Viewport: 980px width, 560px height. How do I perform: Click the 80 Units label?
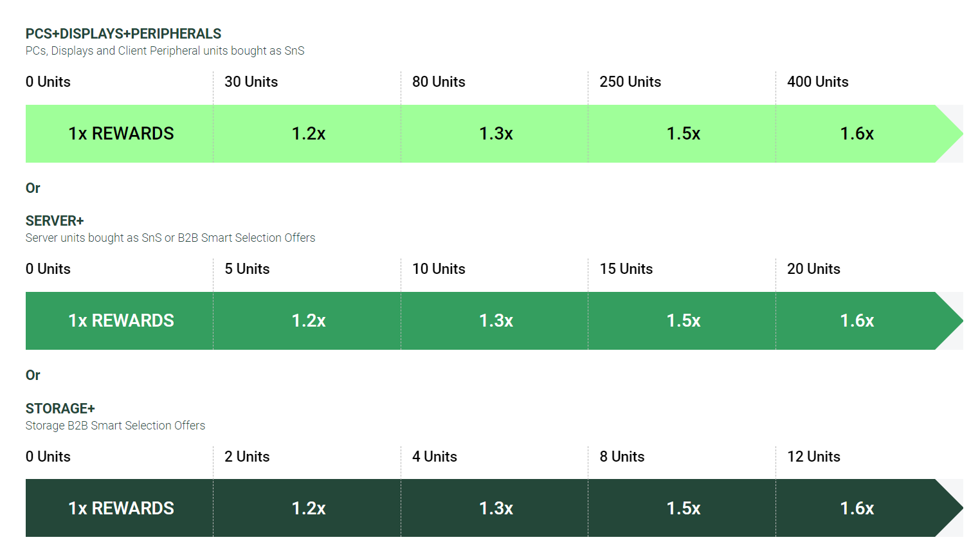click(439, 82)
